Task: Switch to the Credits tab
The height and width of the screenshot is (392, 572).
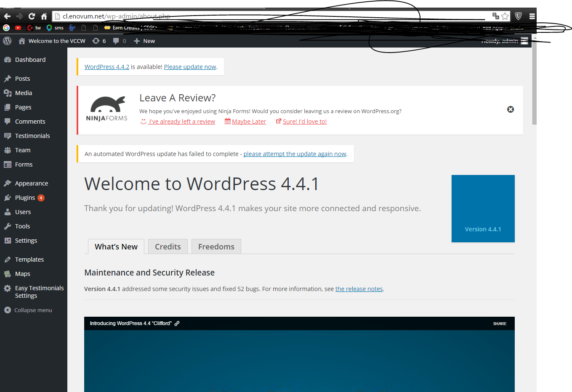Action: point(168,246)
